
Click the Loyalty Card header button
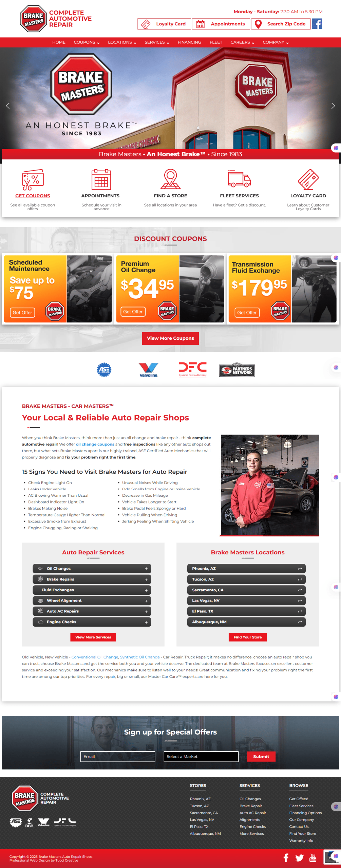click(x=164, y=24)
